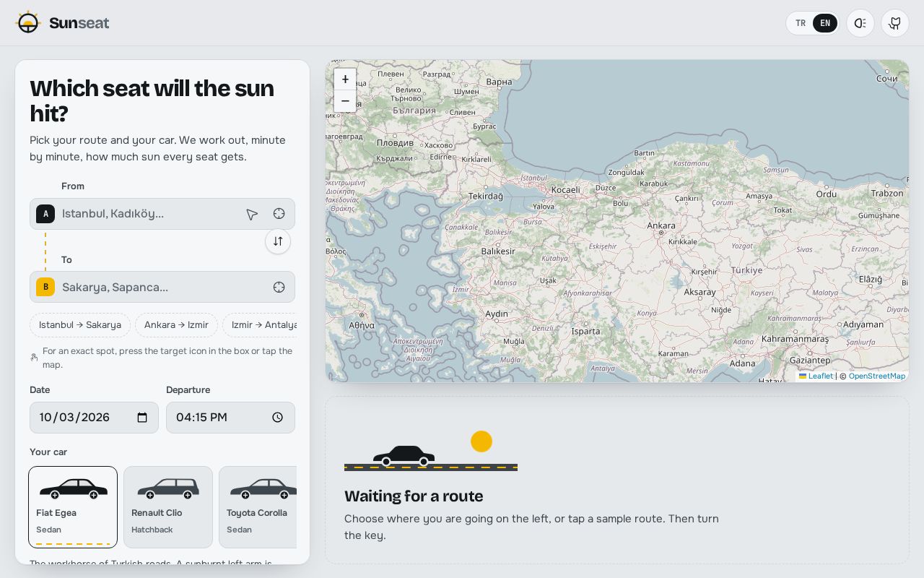Open the GitHub repository icon
The height and width of the screenshot is (578, 924).
point(895,23)
